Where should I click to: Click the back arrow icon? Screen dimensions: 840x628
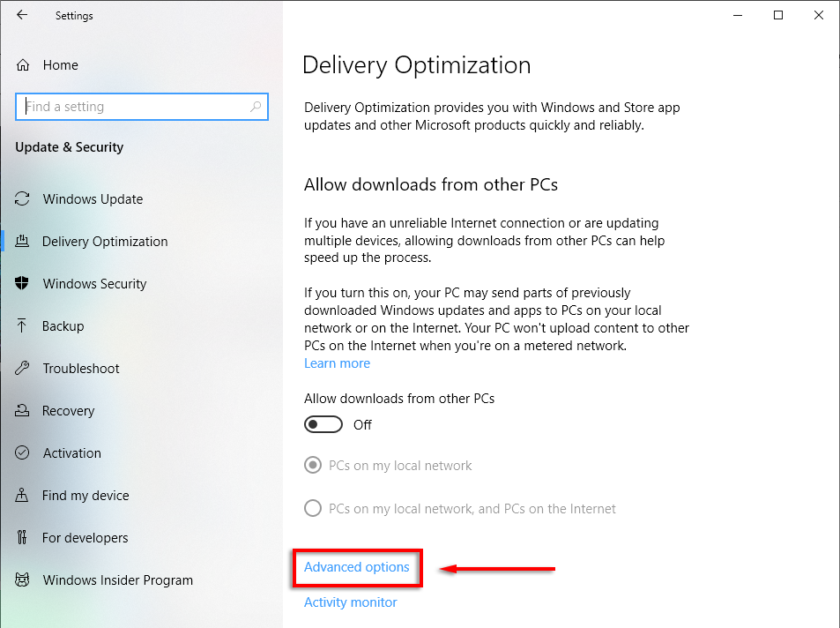22,15
